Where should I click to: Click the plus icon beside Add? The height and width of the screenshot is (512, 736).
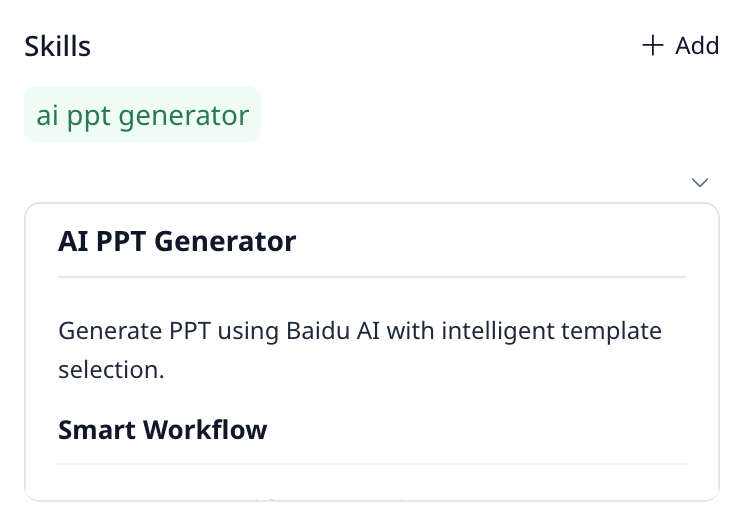(x=652, y=46)
